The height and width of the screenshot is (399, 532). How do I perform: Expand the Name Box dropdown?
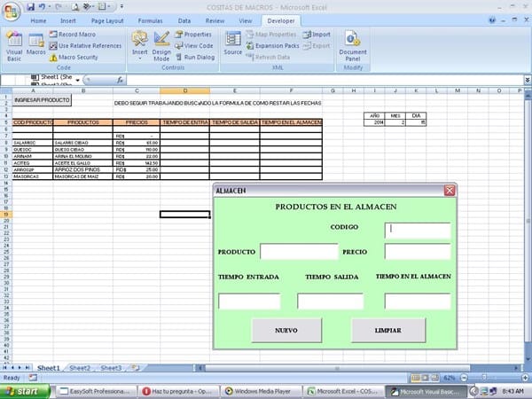click(x=78, y=80)
